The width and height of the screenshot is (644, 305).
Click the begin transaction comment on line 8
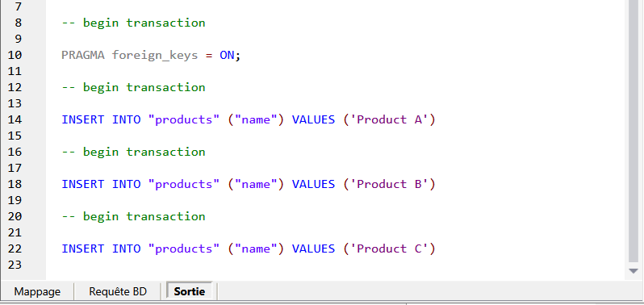[x=133, y=23]
